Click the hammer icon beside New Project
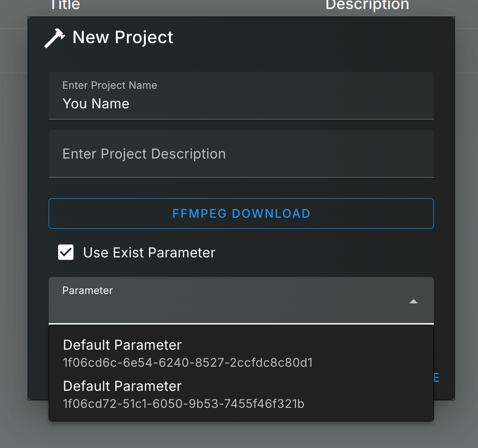Image resolution: width=478 pixels, height=448 pixels. (55, 38)
